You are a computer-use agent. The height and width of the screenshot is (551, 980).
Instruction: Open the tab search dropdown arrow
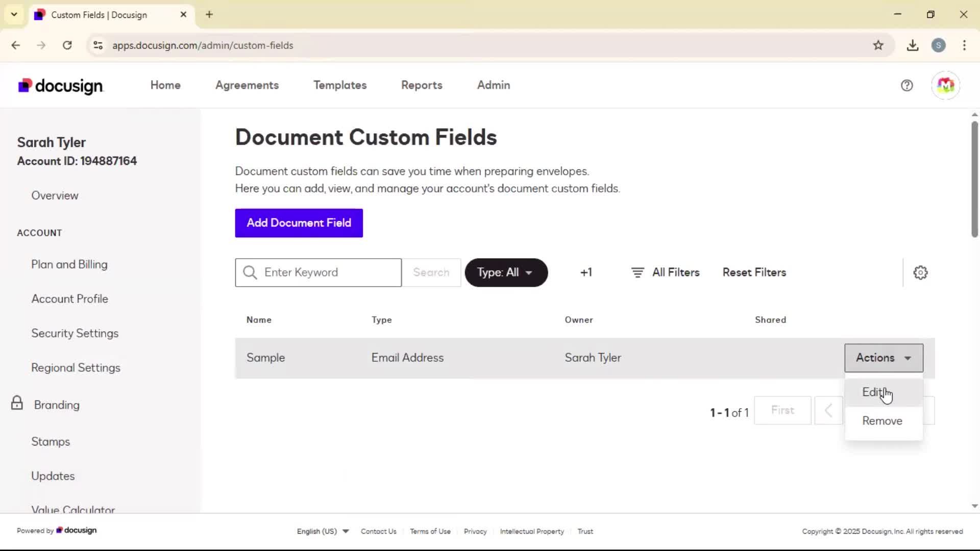(x=14, y=14)
